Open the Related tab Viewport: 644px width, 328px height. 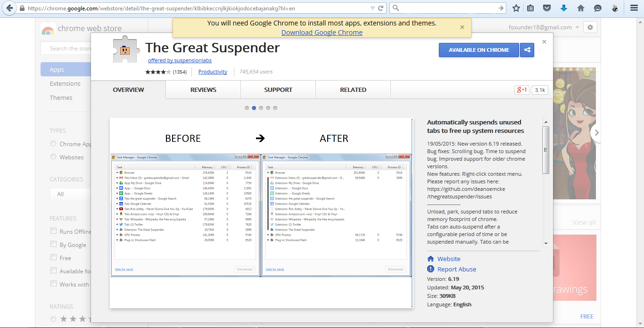353,90
